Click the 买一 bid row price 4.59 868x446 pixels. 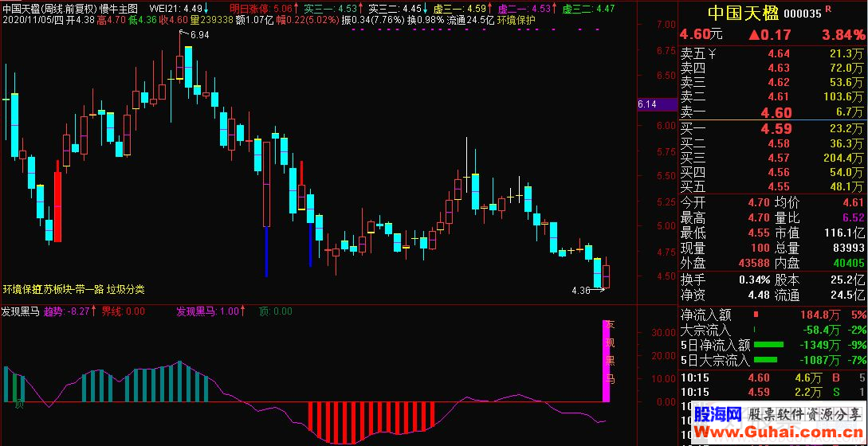click(x=776, y=129)
